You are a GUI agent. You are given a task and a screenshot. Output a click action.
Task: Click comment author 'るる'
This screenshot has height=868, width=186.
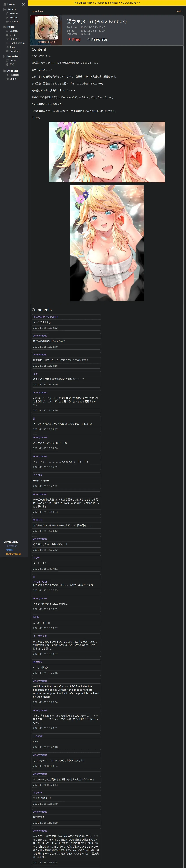click(x=35, y=374)
